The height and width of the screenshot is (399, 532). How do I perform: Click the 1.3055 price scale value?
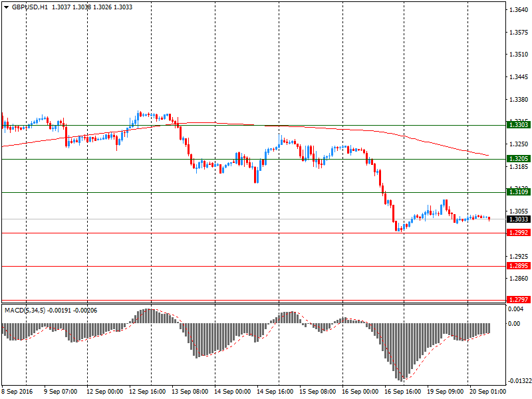[x=519, y=211]
